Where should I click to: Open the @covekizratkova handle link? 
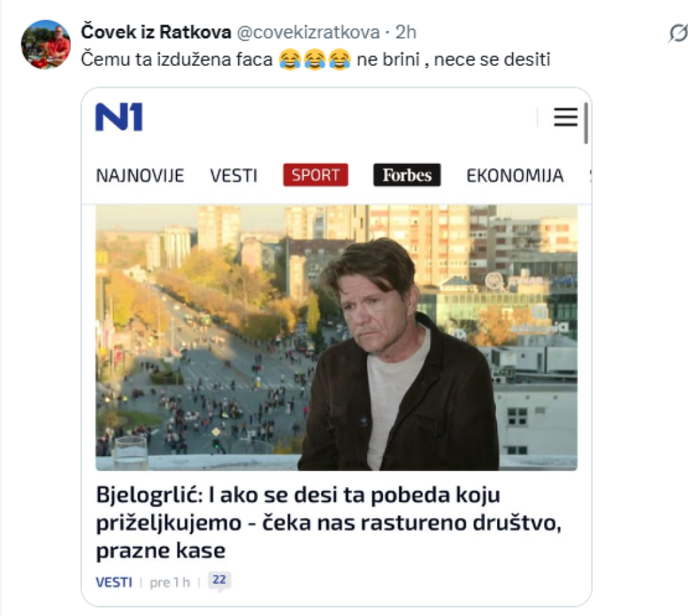(x=308, y=32)
